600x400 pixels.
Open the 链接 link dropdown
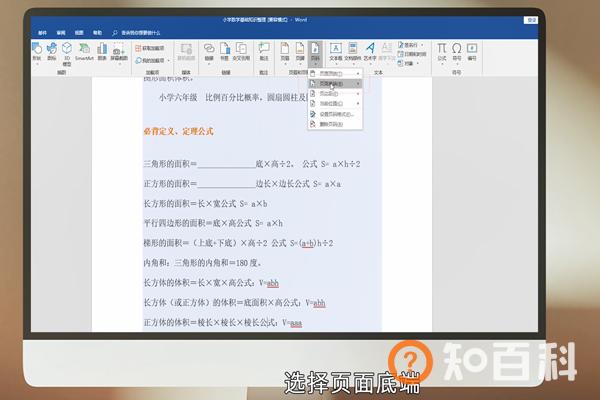[x=209, y=53]
